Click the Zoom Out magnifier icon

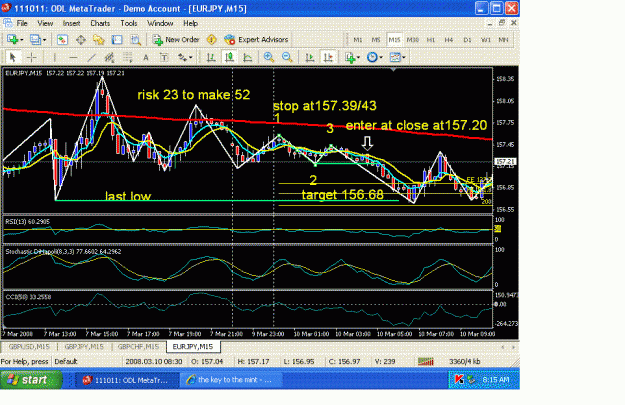point(287,57)
